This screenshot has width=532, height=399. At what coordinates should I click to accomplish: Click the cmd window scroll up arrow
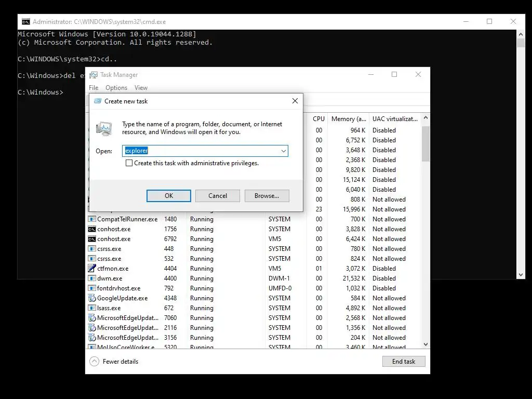(521, 34)
